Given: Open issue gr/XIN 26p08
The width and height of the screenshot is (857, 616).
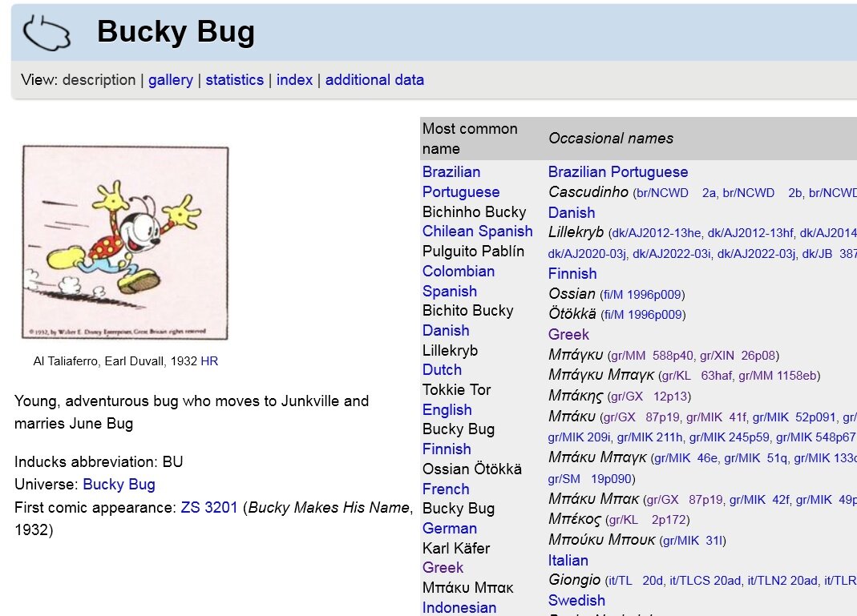Looking at the screenshot, I should click(738, 356).
